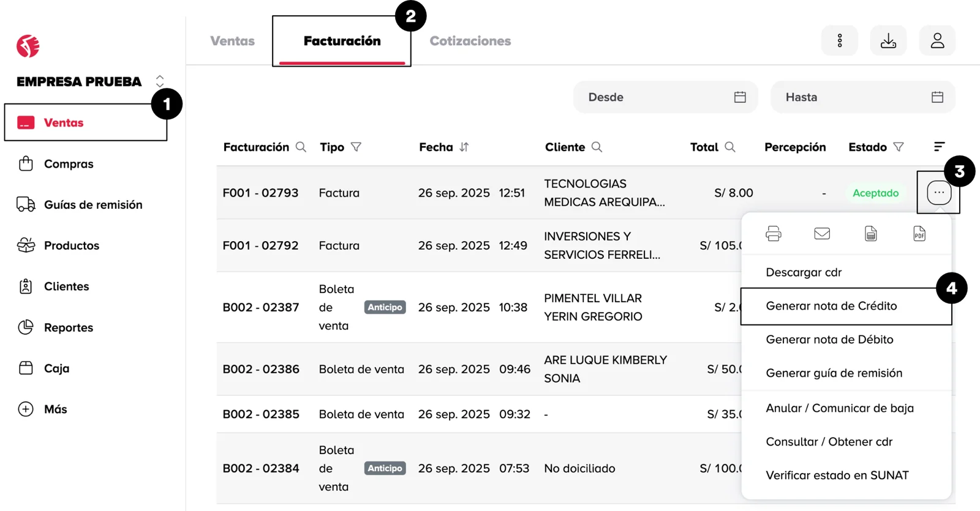Click the print icon in popup menu
Viewport: 980px width, 511px height.
point(774,233)
